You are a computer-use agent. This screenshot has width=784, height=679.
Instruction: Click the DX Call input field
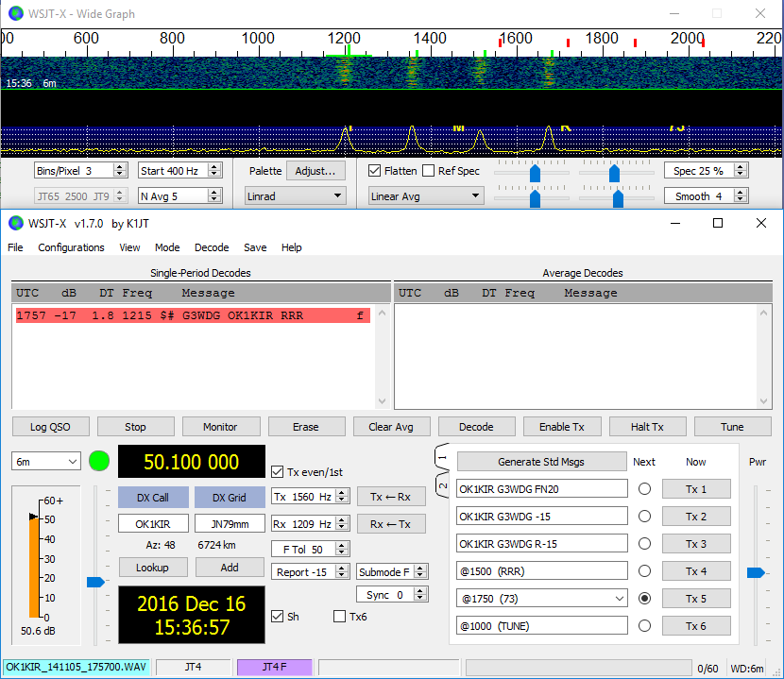153,523
